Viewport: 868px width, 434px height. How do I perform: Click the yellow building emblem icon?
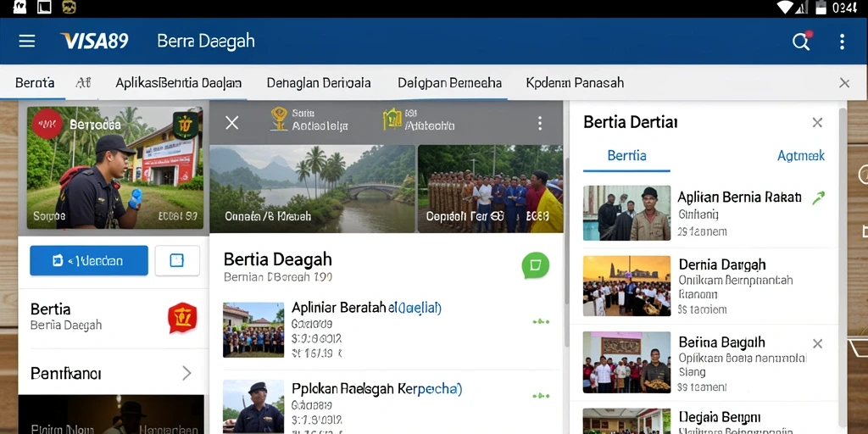(392, 119)
